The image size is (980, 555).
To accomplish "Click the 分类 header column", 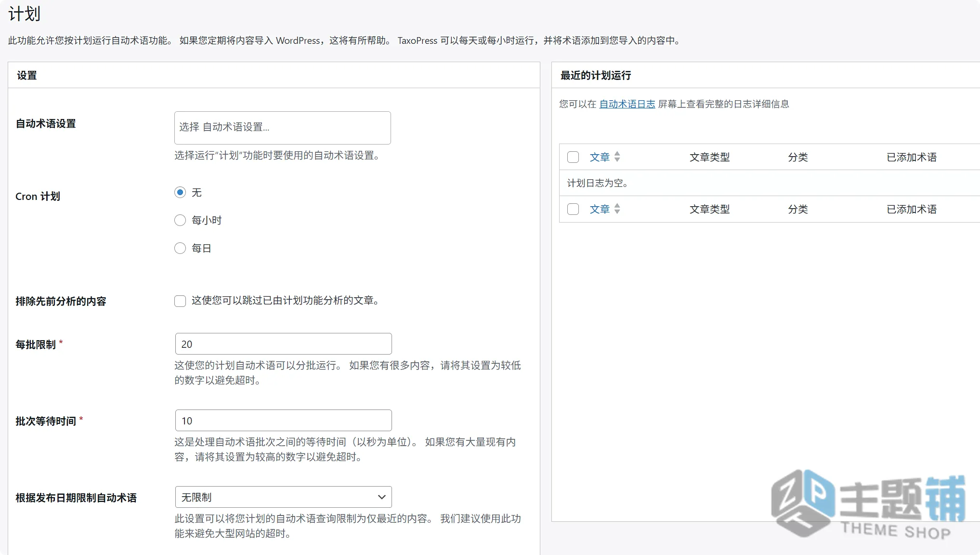I will coord(797,157).
